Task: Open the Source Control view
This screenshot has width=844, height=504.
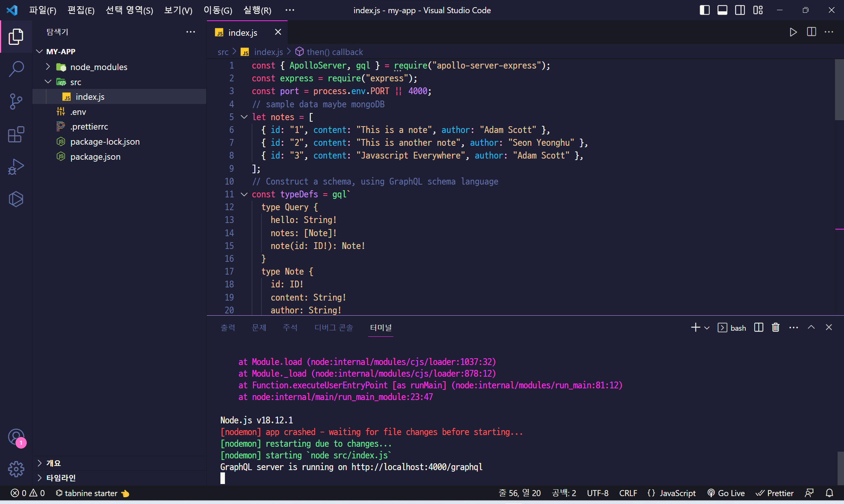Action: coord(16,101)
